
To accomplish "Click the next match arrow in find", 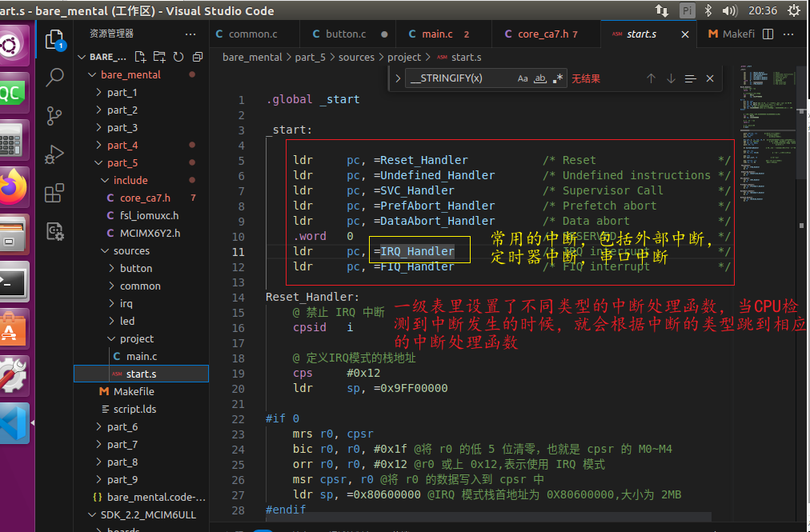I will click(671, 79).
